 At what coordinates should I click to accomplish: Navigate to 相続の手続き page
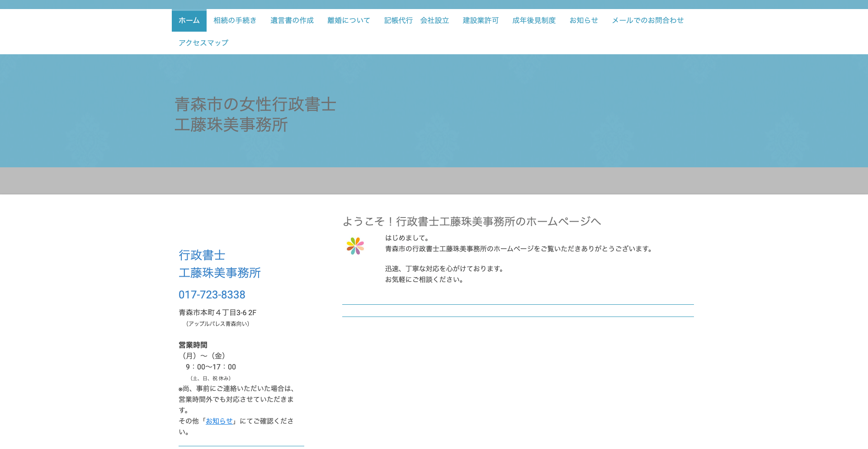[235, 20]
